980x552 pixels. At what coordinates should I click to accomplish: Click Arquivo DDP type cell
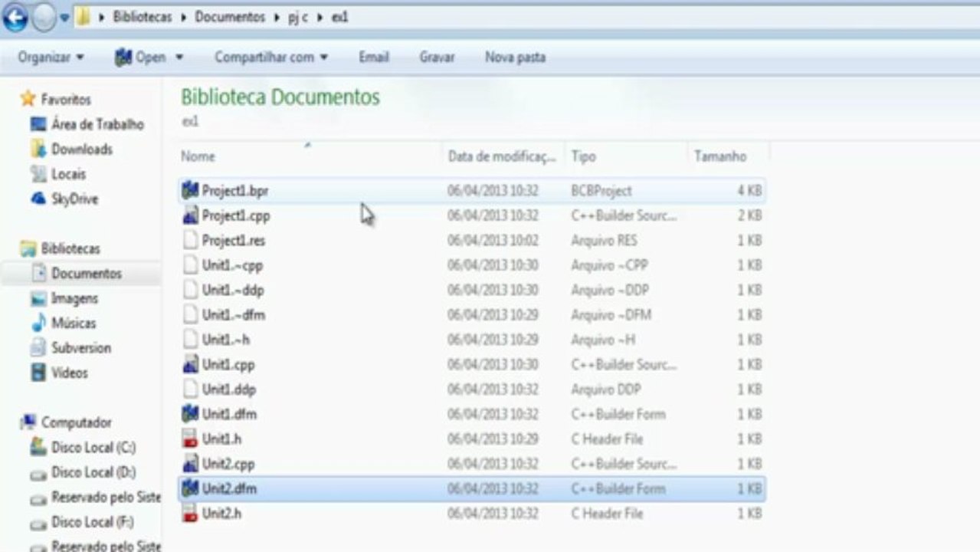point(606,389)
